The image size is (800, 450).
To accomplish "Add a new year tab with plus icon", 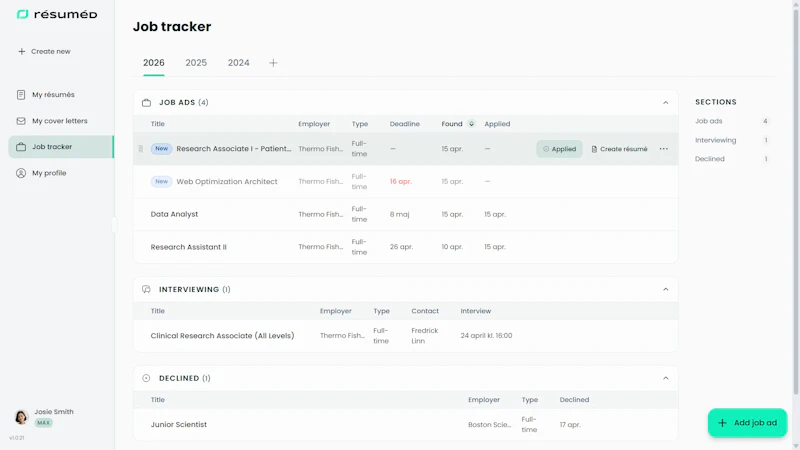I will (273, 63).
